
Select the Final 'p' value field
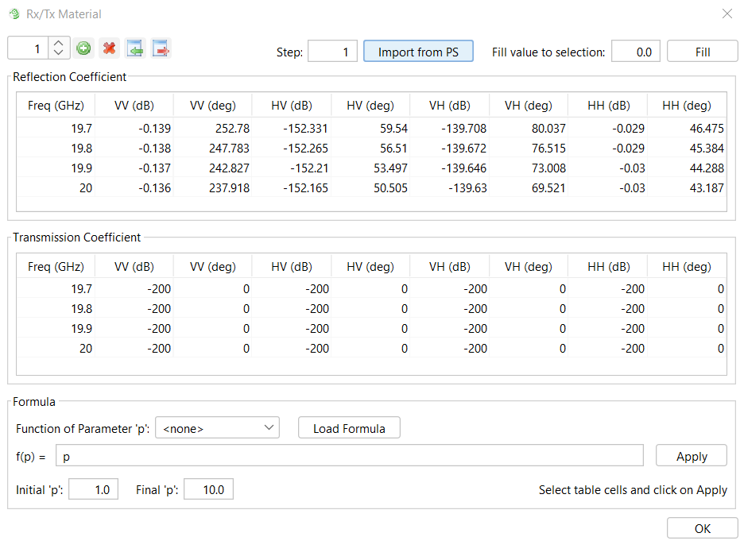(208, 490)
